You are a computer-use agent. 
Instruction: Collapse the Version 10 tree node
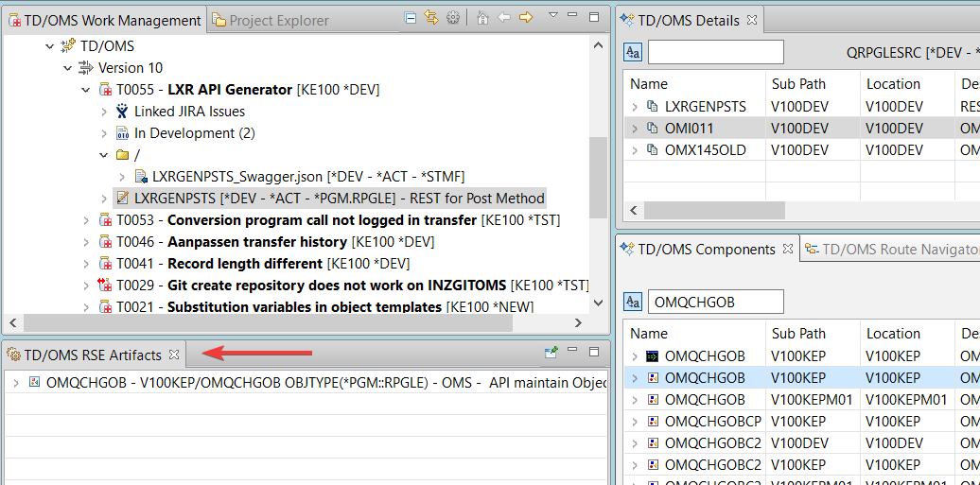coord(68,68)
